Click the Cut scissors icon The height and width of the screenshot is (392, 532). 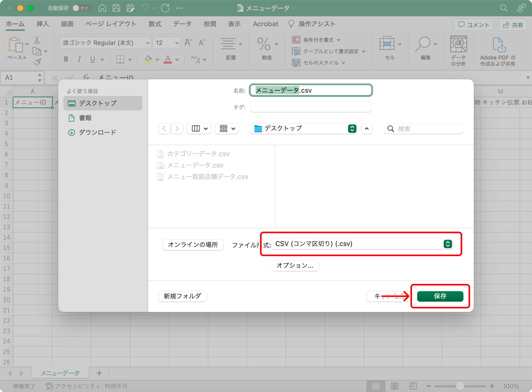click(x=37, y=40)
